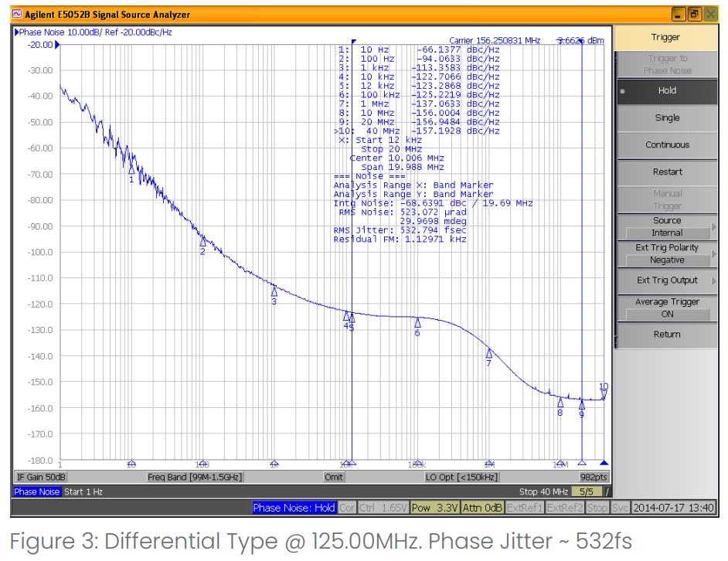
Task: Select the Hold trigger mode
Action: [666, 90]
